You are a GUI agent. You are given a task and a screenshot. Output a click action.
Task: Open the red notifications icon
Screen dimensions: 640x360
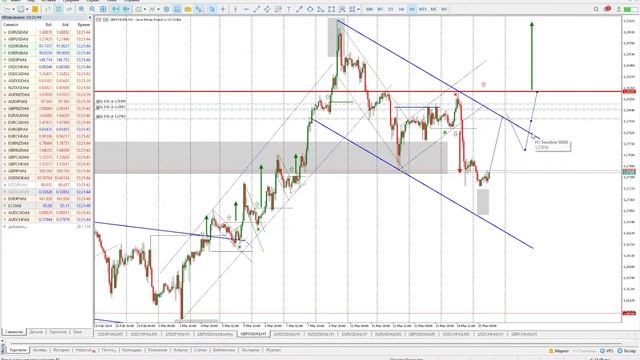(x=607, y=9)
